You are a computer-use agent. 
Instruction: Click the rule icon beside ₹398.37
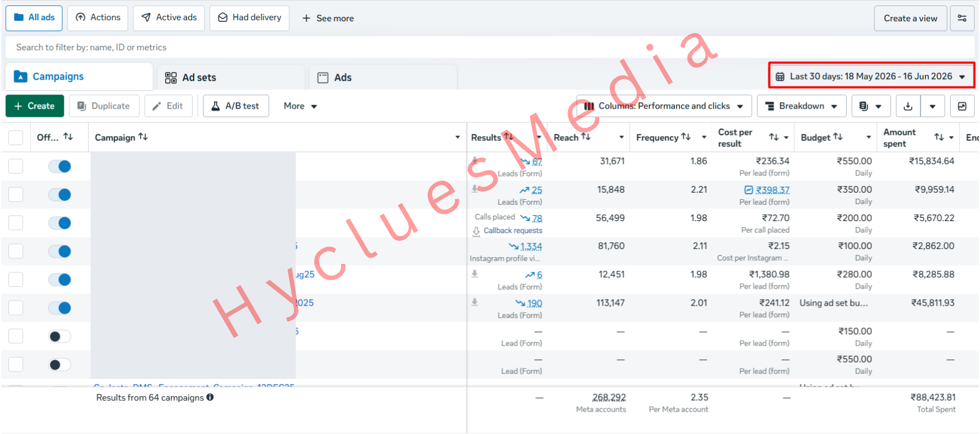[749, 190]
